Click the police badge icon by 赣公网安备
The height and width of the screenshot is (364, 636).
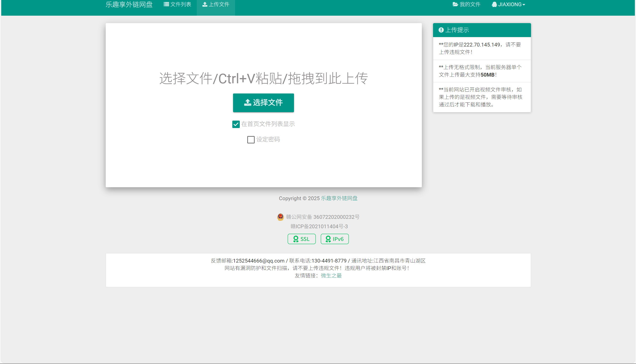(x=280, y=217)
